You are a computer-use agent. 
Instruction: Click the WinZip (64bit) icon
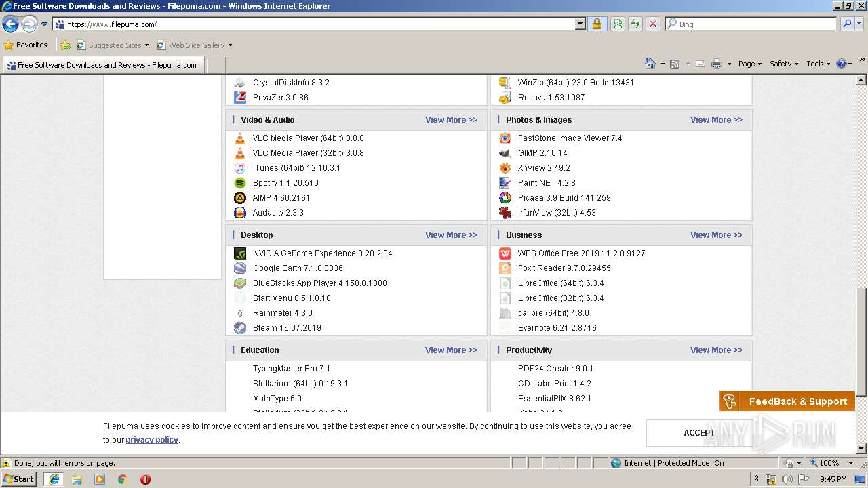click(x=505, y=83)
